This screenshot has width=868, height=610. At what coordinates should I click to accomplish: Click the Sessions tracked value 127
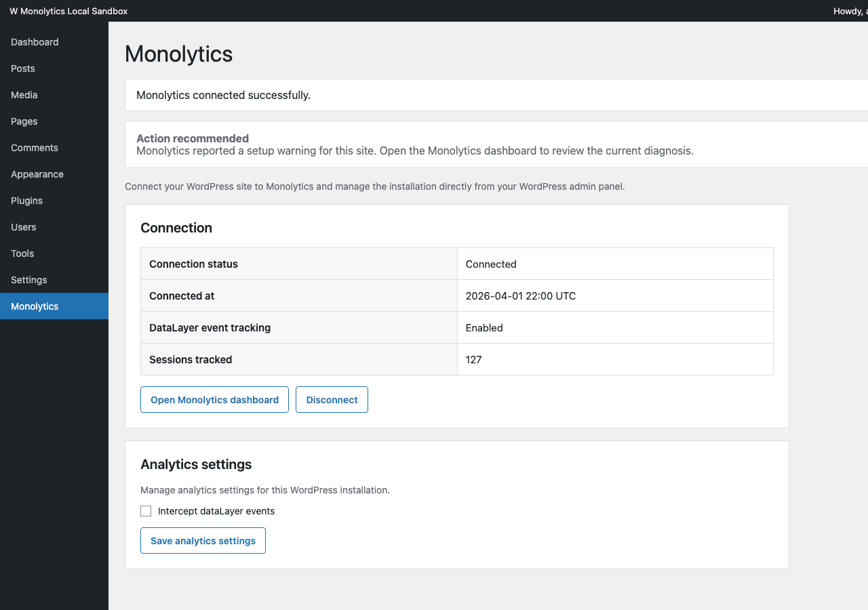pyautogui.click(x=473, y=359)
